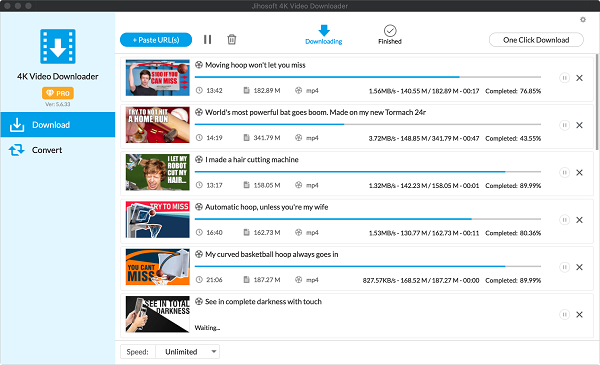The width and height of the screenshot is (600, 365).
Task: Click the PRO badge in the sidebar
Action: pyautogui.click(x=58, y=93)
